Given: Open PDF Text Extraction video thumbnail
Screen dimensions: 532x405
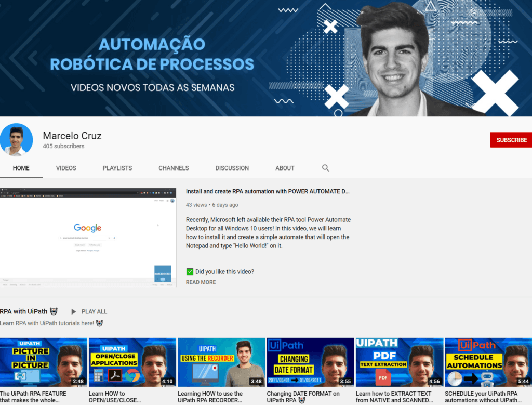Looking at the screenshot, I should (400, 362).
